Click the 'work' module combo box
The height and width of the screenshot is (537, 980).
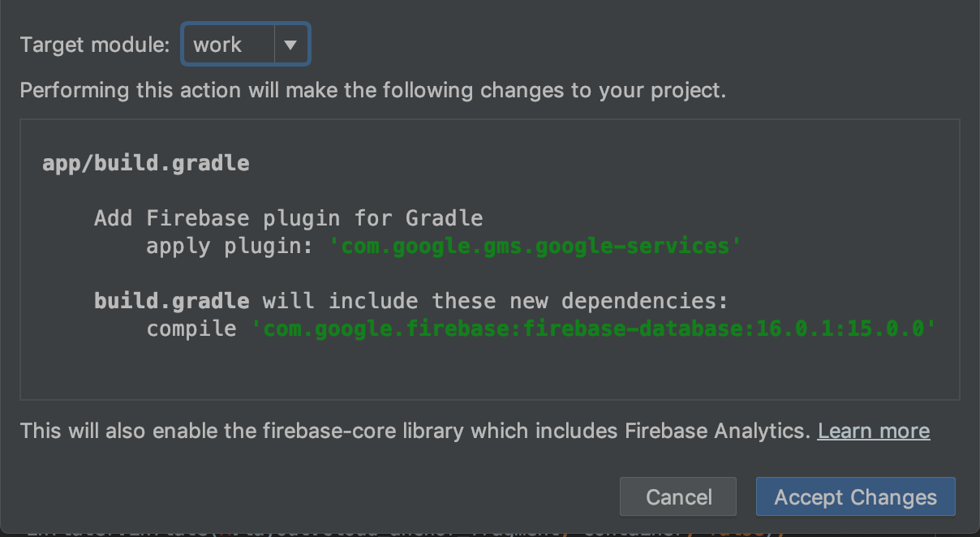point(228,45)
